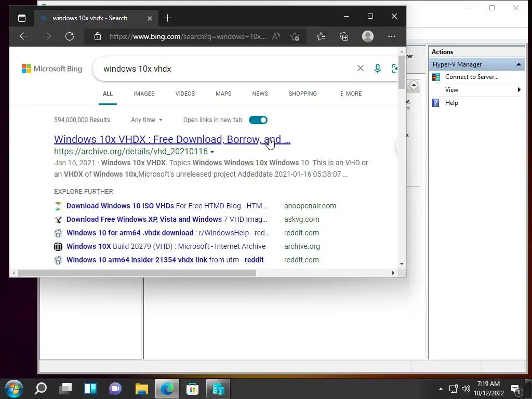This screenshot has width=532, height=399.
Task: Open Microsoft Store from the taskbar
Action: (192, 389)
